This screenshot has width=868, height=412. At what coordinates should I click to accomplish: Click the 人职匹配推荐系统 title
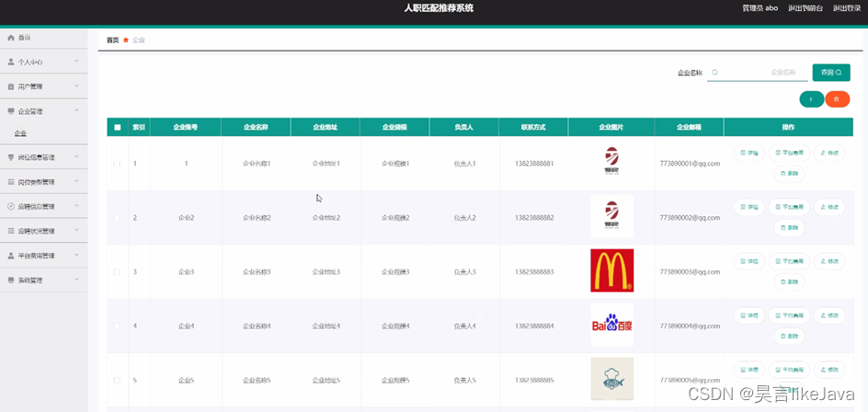click(439, 8)
